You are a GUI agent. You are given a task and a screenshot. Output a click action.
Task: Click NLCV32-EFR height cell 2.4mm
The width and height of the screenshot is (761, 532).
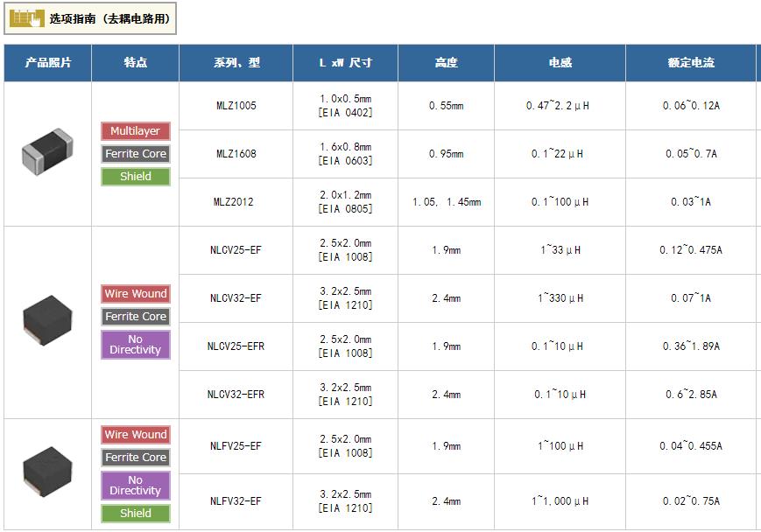pyautogui.click(x=446, y=395)
